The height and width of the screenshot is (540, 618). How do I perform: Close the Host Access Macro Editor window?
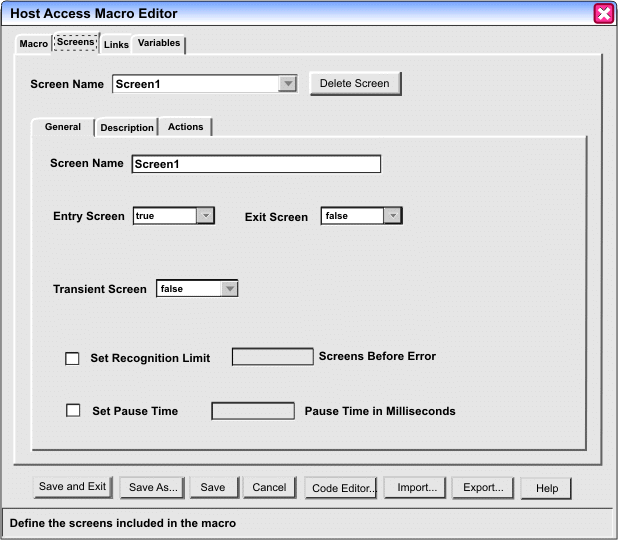(603, 14)
